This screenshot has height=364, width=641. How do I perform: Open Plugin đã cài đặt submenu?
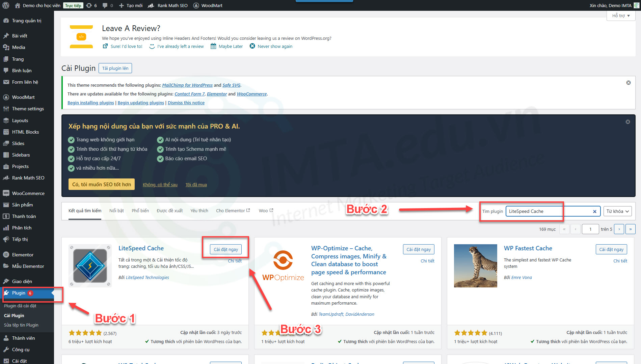(20, 306)
